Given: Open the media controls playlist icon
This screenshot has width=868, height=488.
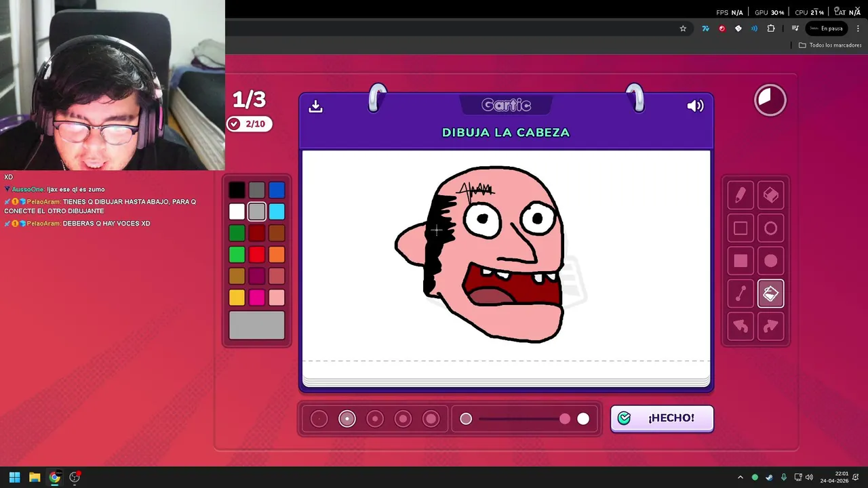Looking at the screenshot, I should point(795,28).
